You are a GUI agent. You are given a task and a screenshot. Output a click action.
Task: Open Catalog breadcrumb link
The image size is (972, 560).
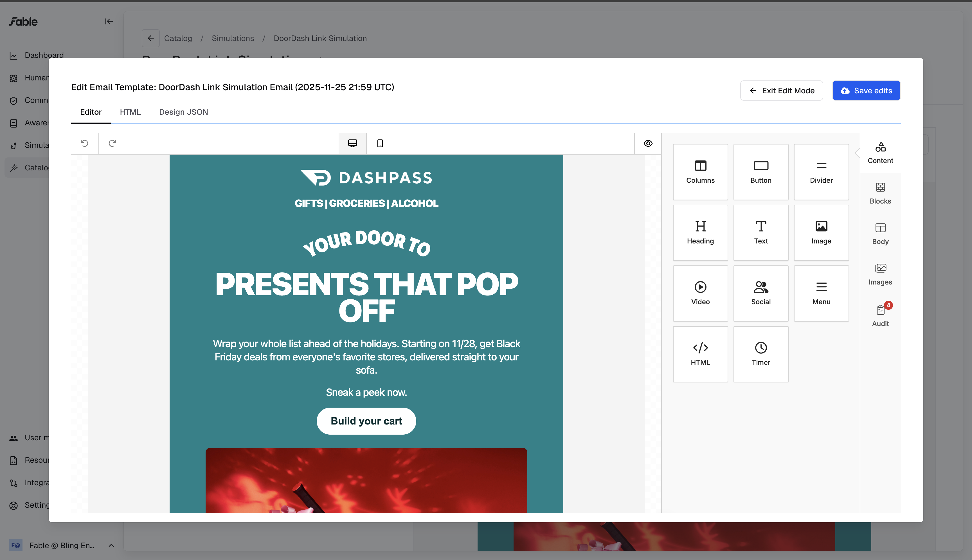click(178, 39)
